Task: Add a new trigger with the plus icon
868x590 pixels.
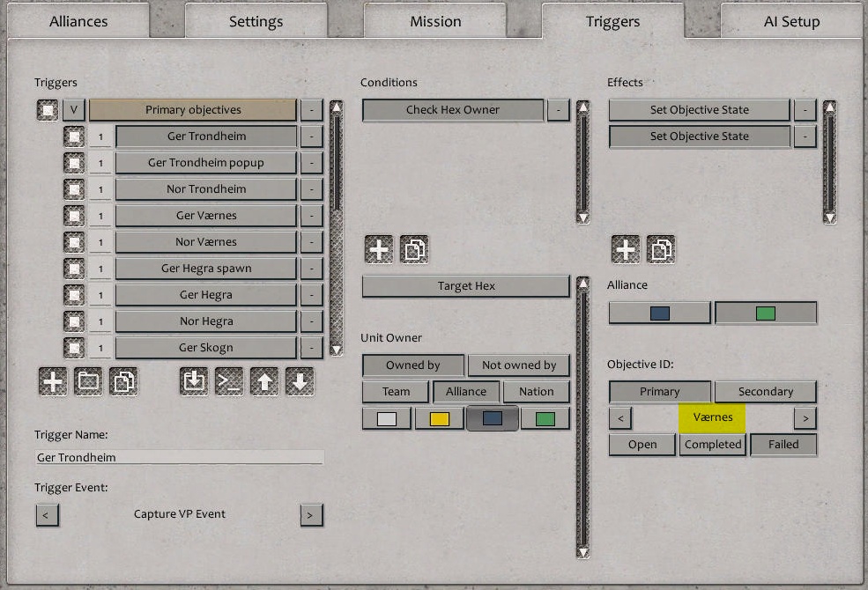Action: pyautogui.click(x=53, y=381)
